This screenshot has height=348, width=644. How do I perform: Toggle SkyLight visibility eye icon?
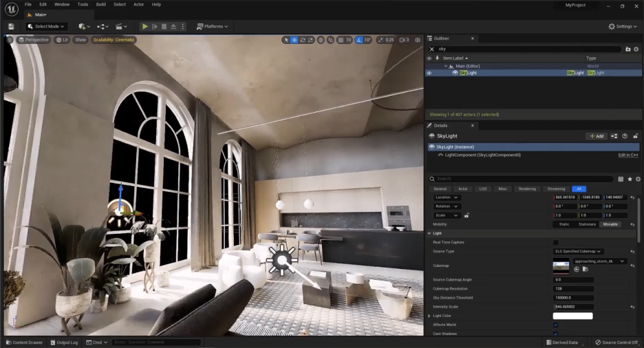(x=429, y=73)
